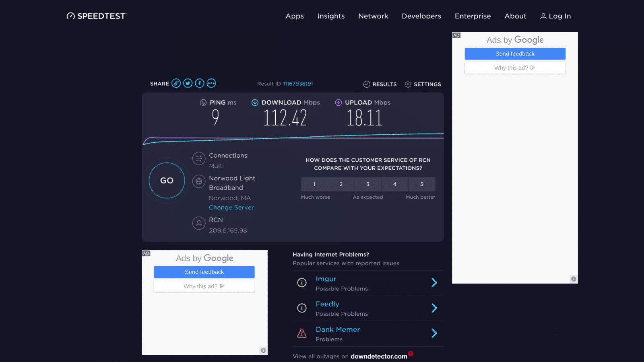Click Why this ad? in bottom-left ad

pyautogui.click(x=204, y=286)
